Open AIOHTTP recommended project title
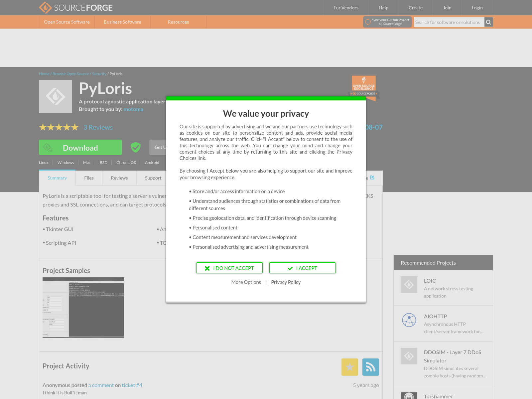Viewport: 532px width, 399px height. click(x=435, y=316)
